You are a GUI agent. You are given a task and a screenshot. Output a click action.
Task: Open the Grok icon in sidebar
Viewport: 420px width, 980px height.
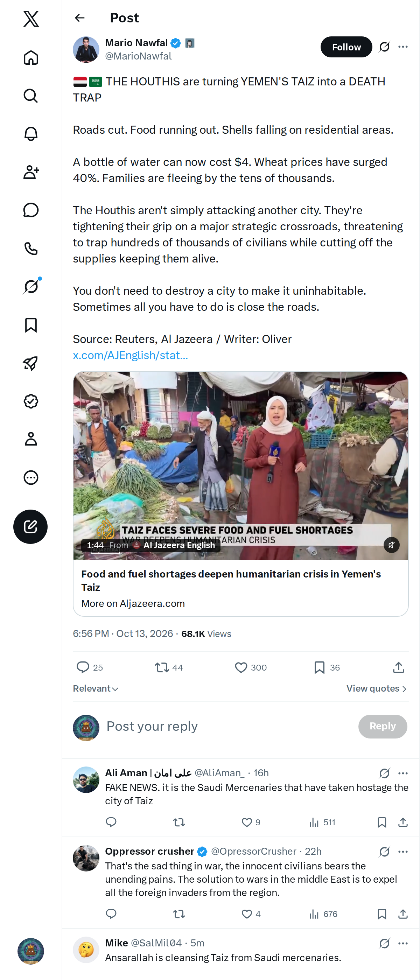pos(31,286)
